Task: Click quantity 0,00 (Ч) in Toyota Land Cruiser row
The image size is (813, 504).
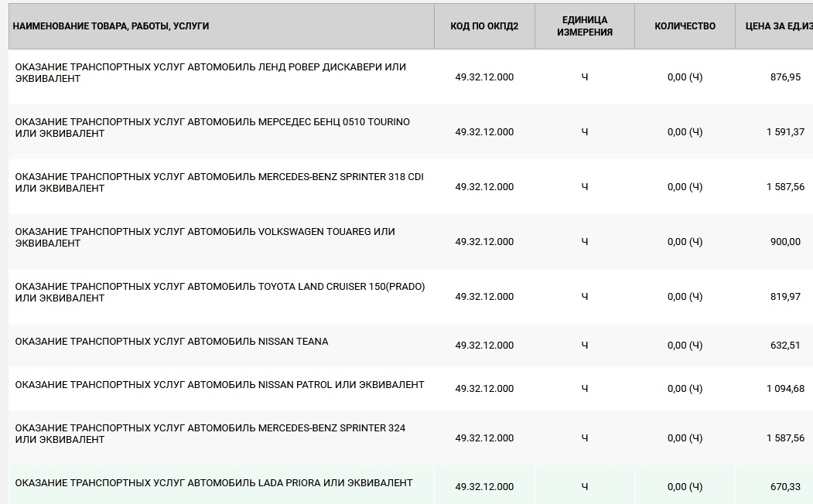Action: 685,297
